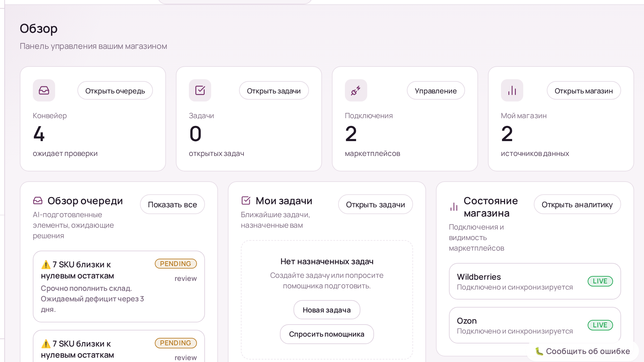Click the Подключения plug icon
The image size is (644, 362).
pyautogui.click(x=356, y=90)
